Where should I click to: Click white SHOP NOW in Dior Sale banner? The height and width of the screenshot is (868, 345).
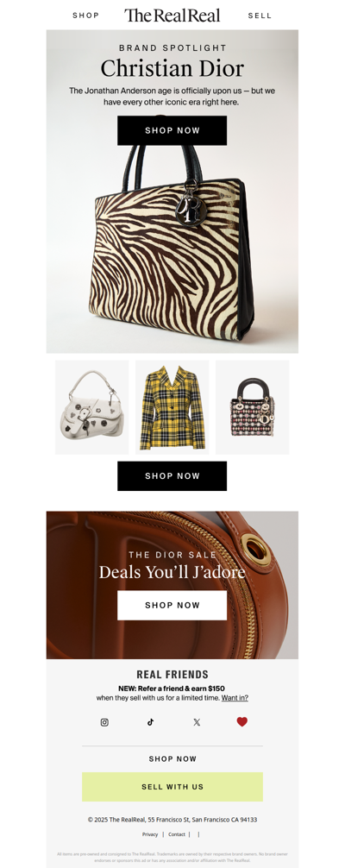tap(172, 605)
